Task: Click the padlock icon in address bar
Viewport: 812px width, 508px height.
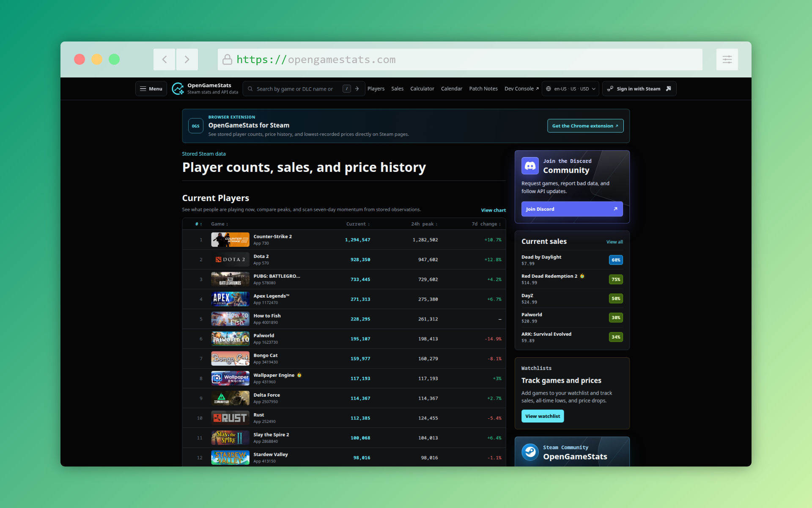Action: tap(227, 60)
